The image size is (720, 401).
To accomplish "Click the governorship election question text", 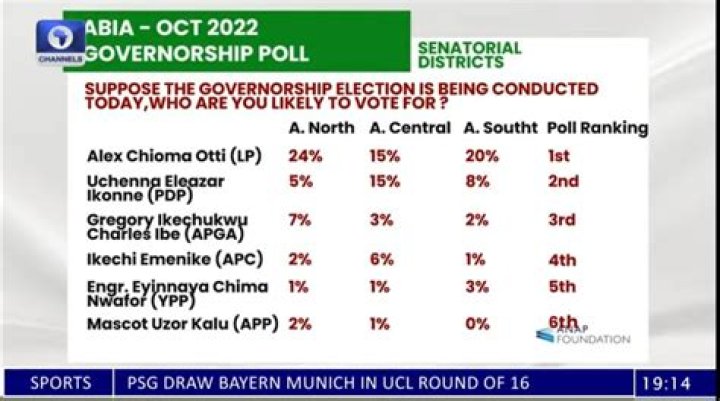I will tap(340, 96).
